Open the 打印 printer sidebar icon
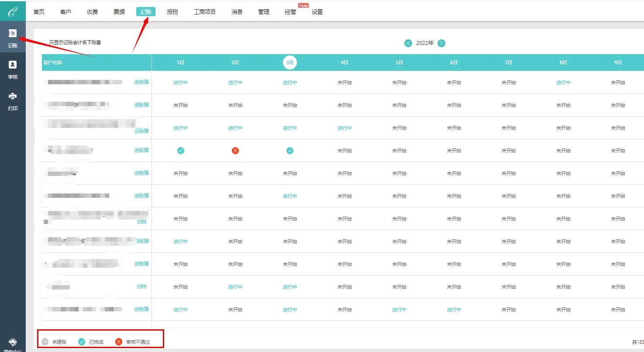 (x=13, y=96)
